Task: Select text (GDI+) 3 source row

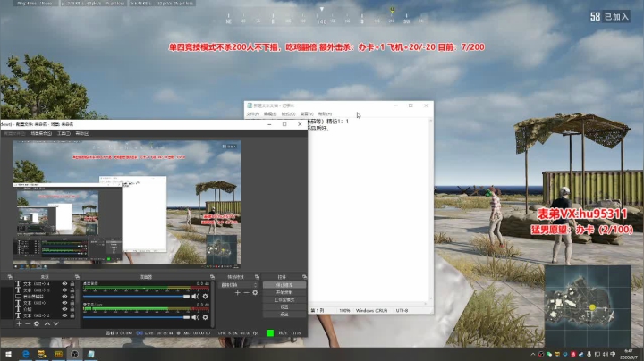Action: pyautogui.click(x=46, y=290)
